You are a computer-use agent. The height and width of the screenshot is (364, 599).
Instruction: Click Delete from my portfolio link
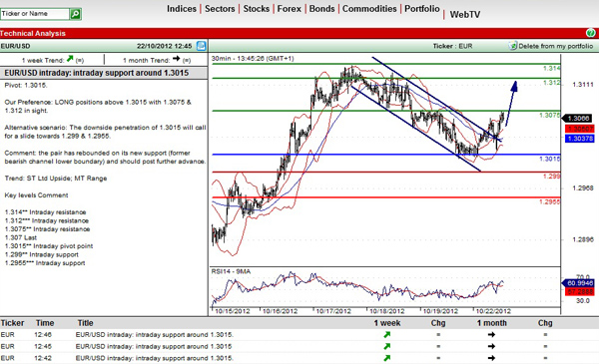pos(556,46)
